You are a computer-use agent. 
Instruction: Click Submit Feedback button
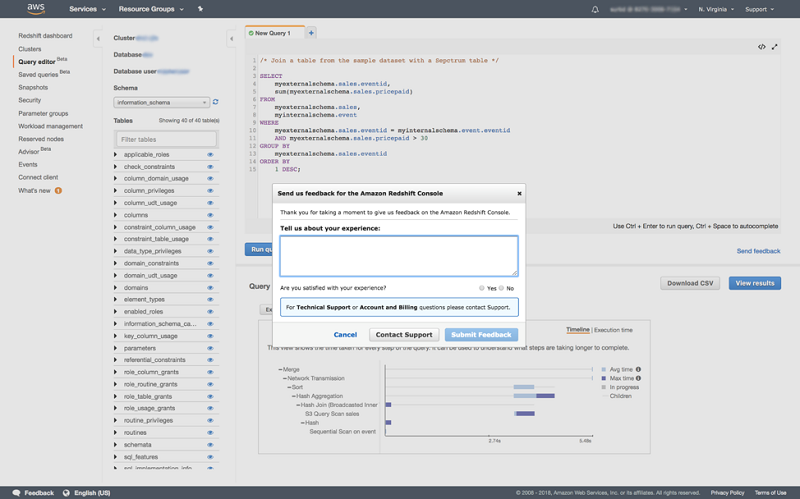(x=481, y=335)
